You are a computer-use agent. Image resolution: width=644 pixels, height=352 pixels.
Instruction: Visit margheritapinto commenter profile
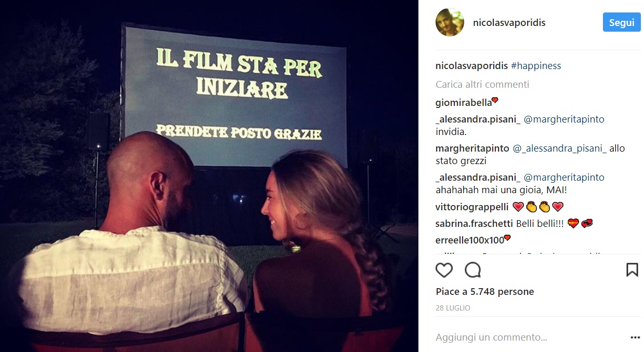(472, 148)
